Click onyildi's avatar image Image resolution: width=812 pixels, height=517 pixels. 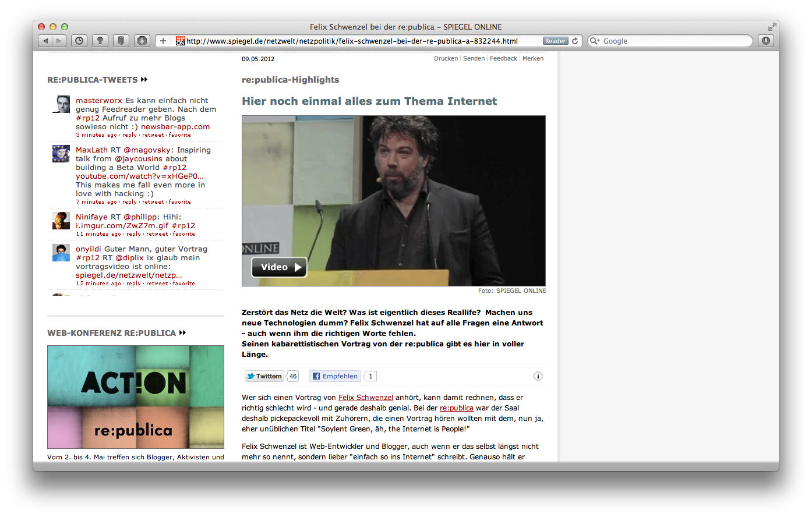(61, 253)
